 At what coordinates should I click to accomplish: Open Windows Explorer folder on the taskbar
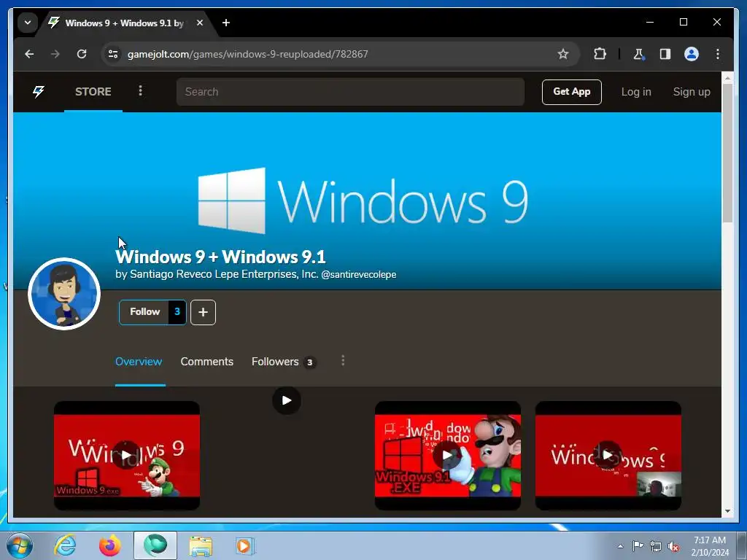click(201, 546)
